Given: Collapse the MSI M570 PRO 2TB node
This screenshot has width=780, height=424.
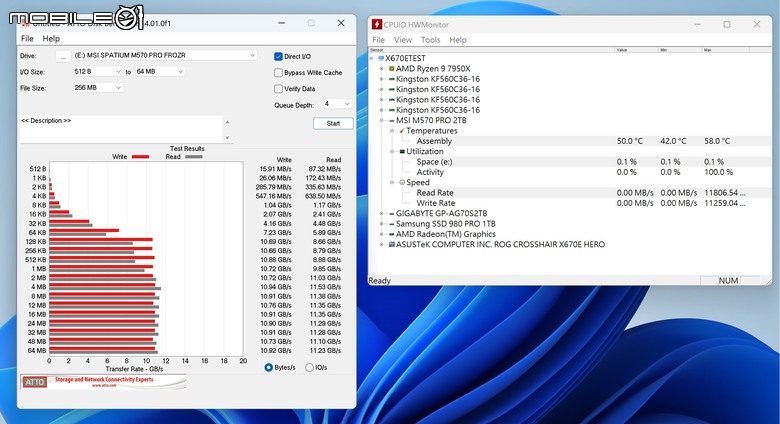Looking at the screenshot, I should click(x=382, y=120).
